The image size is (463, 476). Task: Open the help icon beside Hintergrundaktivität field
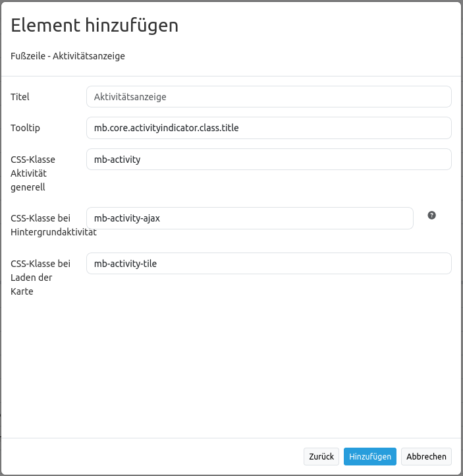coord(432,215)
